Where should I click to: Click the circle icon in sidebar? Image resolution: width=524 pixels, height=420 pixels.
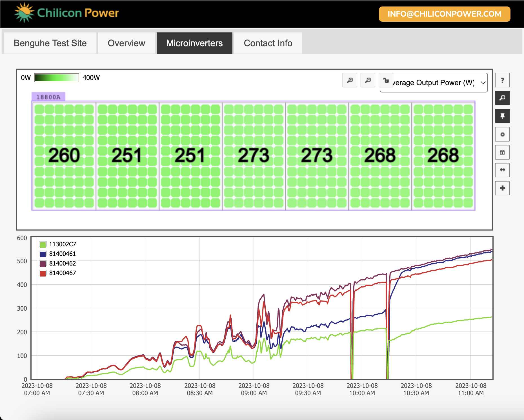(x=502, y=134)
